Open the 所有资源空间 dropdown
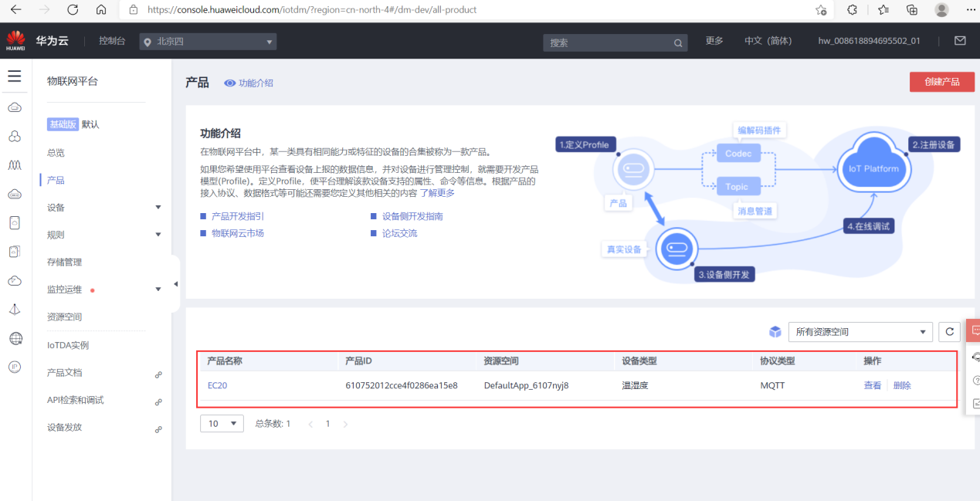The height and width of the screenshot is (501, 980). pyautogui.click(x=860, y=332)
